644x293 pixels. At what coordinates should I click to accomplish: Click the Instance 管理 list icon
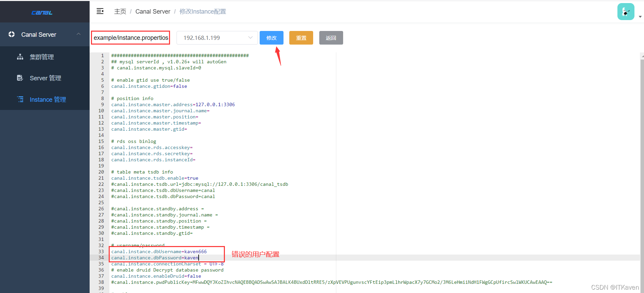(20, 99)
